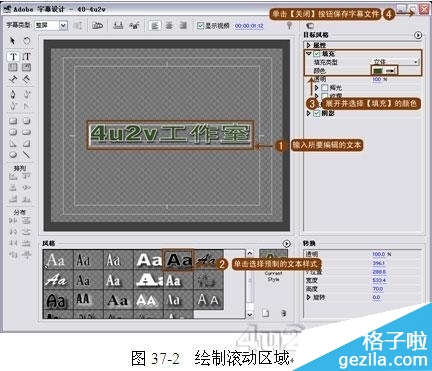Select the bold black Aa style thumbnail
Image resolution: width=432 pixels, height=371 pixels.
(x=178, y=260)
